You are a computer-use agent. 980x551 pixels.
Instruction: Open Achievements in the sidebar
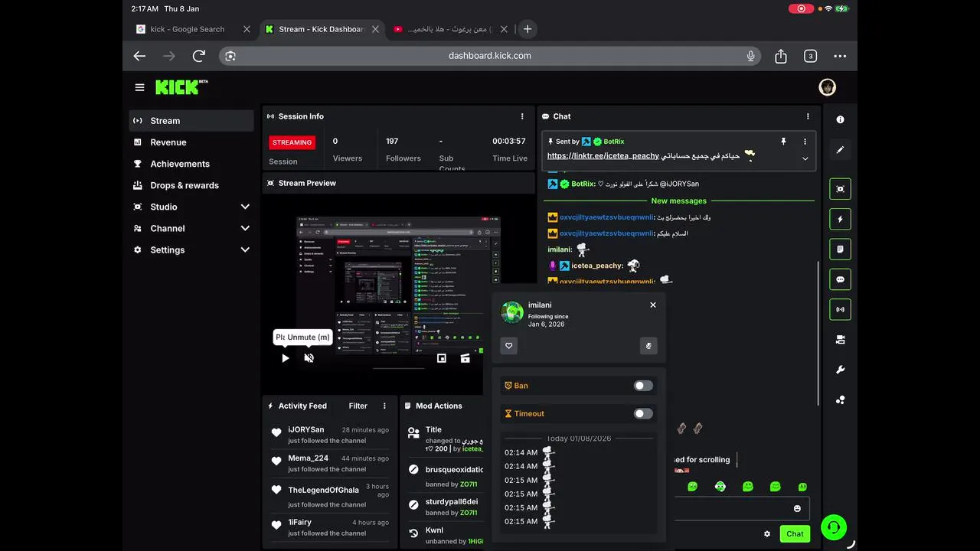click(x=191, y=164)
